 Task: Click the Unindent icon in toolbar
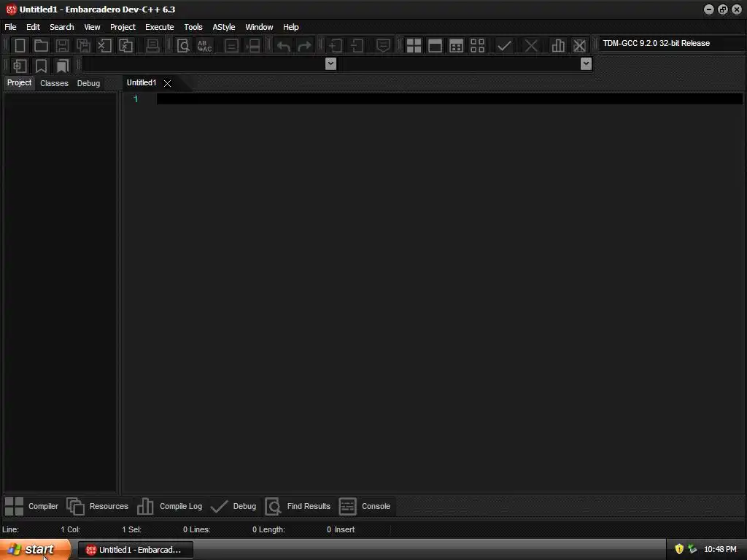pos(357,46)
